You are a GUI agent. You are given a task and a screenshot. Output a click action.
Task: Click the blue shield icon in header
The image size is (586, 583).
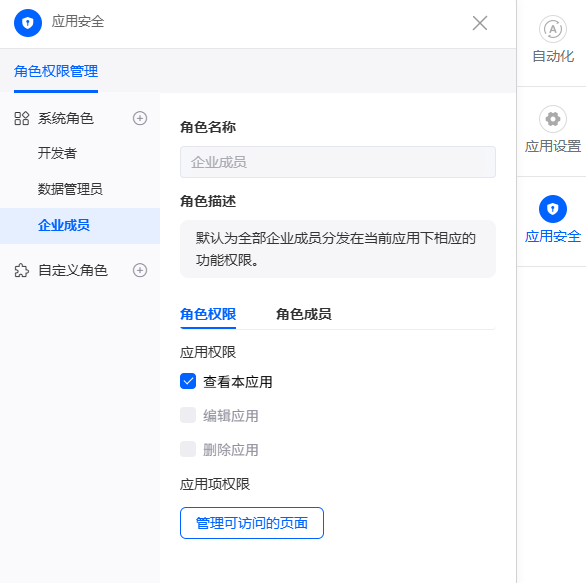pos(28,23)
